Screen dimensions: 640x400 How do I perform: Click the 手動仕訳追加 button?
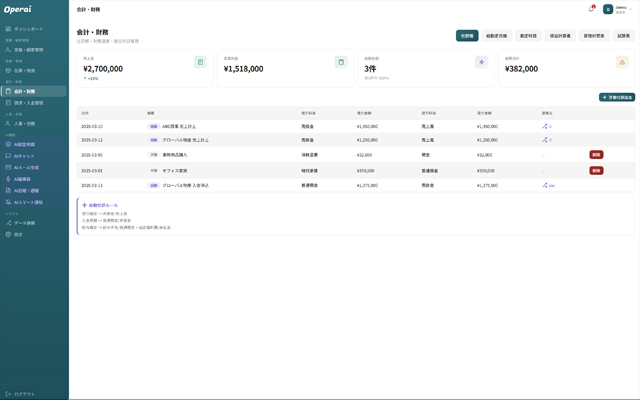click(617, 97)
